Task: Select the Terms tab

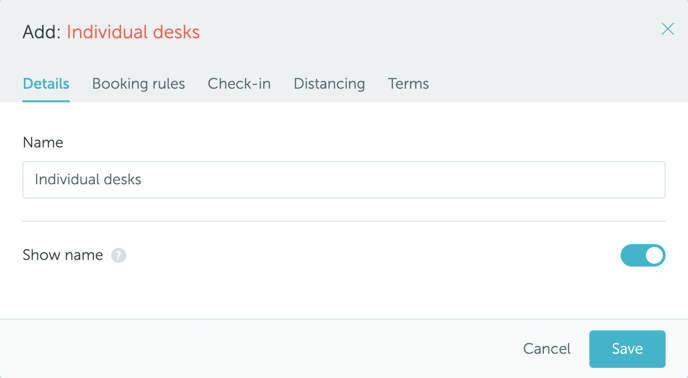Action: [408, 83]
